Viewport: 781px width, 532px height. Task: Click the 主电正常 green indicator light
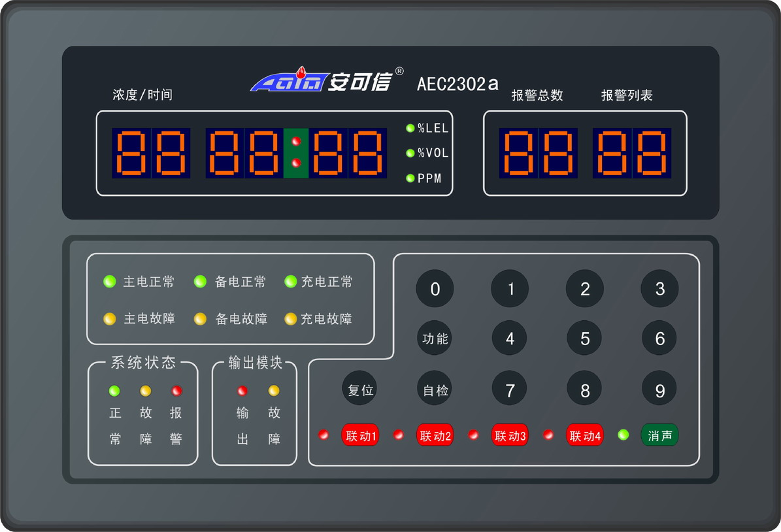(x=109, y=282)
